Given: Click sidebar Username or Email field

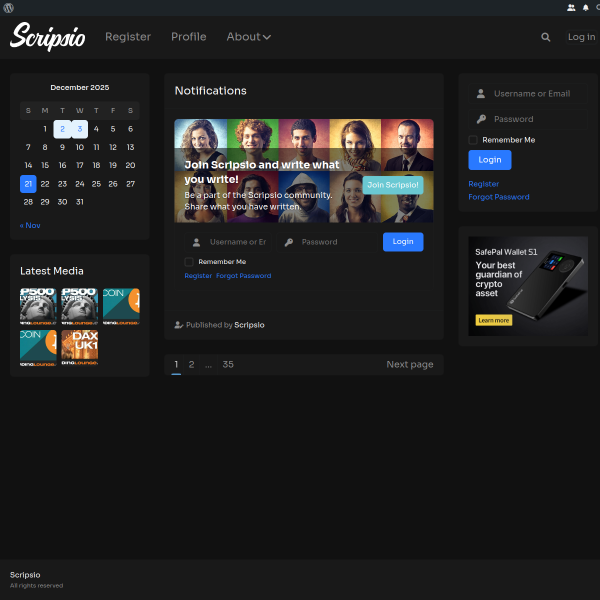Looking at the screenshot, I should coord(528,94).
